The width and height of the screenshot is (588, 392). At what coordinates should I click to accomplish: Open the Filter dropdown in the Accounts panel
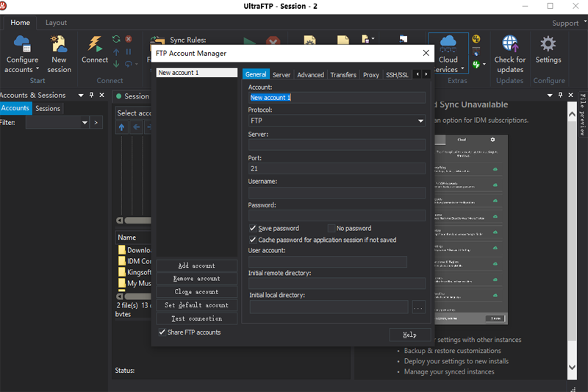click(x=85, y=123)
